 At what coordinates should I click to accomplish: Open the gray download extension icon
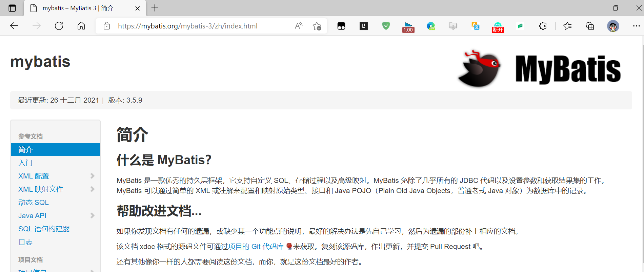(x=453, y=26)
